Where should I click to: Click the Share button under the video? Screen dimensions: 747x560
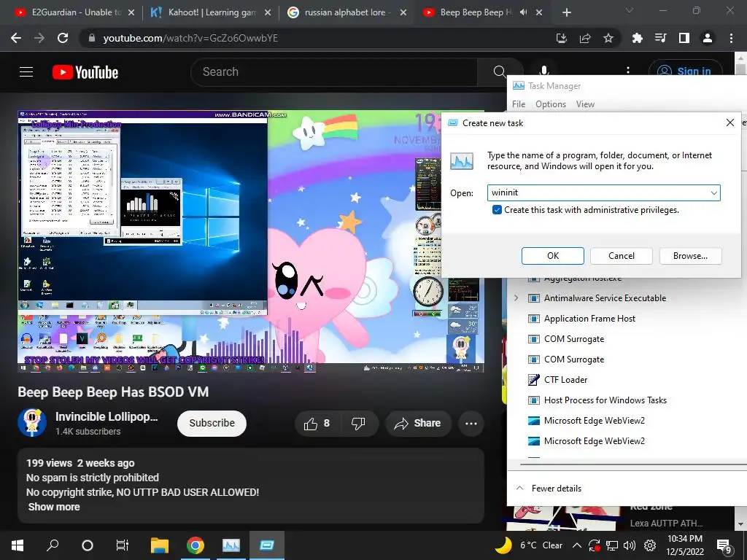pos(418,424)
